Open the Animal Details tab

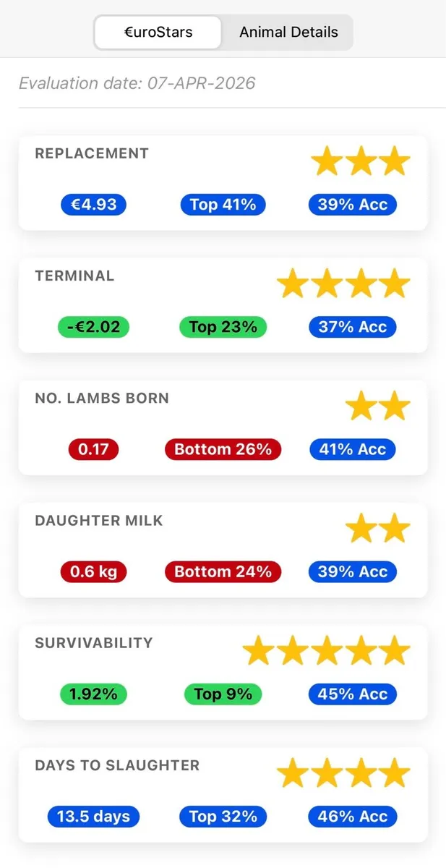pyautogui.click(x=288, y=33)
